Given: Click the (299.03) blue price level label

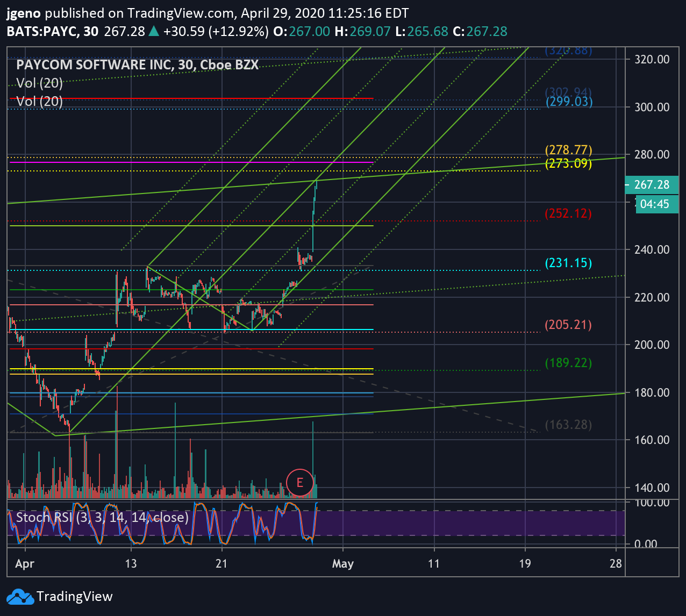Looking at the screenshot, I should [x=568, y=101].
